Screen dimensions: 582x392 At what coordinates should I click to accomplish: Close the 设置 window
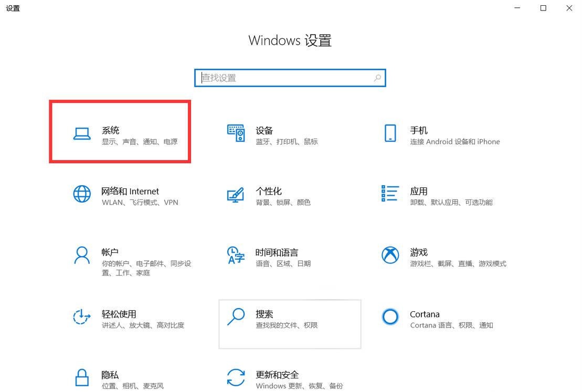pos(569,8)
